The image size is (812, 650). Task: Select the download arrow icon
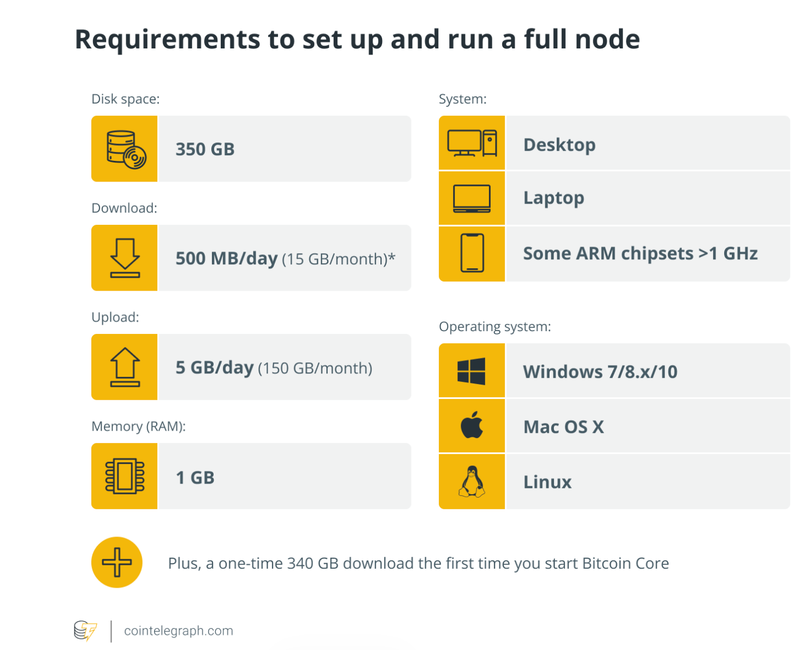click(x=123, y=258)
